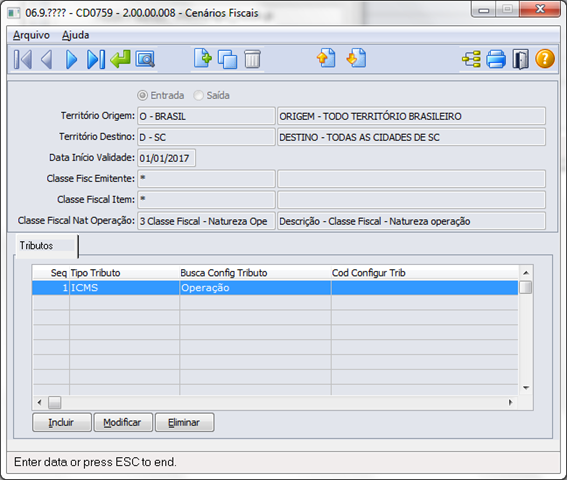Click the Território Destino code field
This screenshot has width=567, height=480.
point(206,137)
